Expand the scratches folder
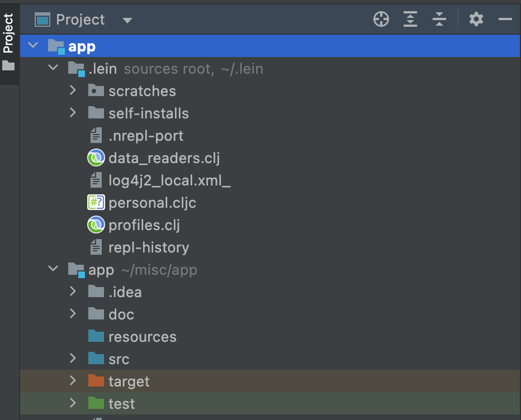The width and height of the screenshot is (521, 420). click(72, 90)
